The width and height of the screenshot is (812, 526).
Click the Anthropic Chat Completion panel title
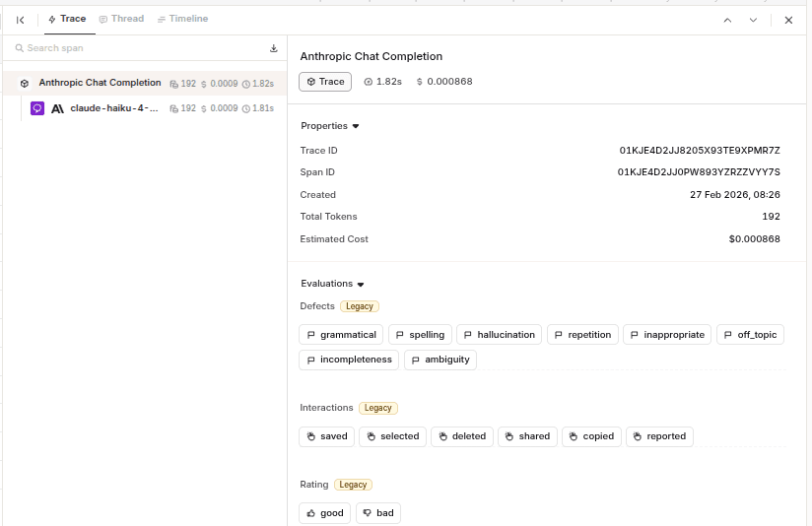coord(372,56)
